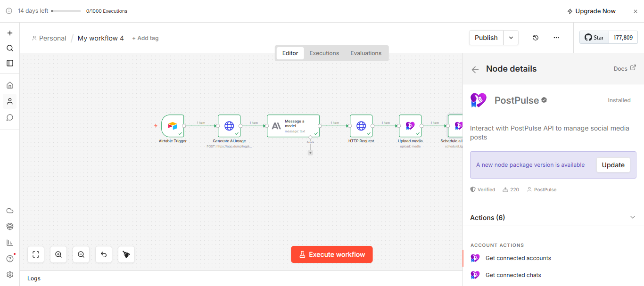Open the Docs link
This screenshot has width=644, height=286.
[625, 69]
